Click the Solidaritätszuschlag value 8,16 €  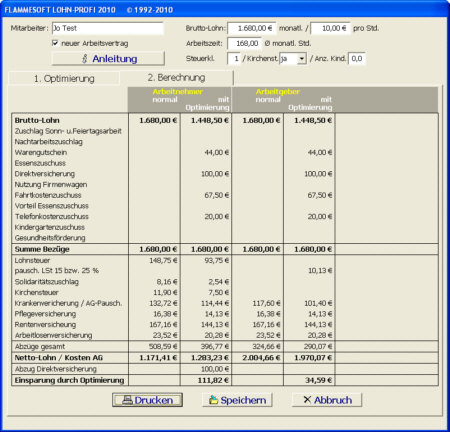pos(167,282)
